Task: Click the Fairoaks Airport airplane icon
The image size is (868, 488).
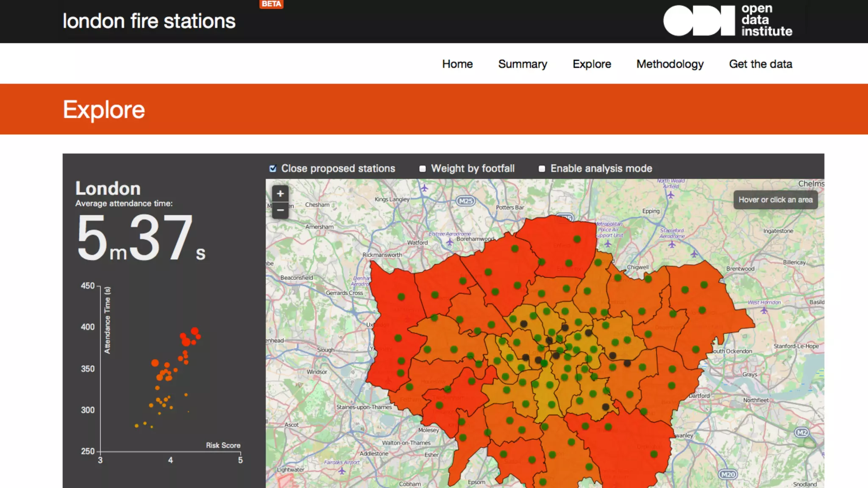Action: 342,470
